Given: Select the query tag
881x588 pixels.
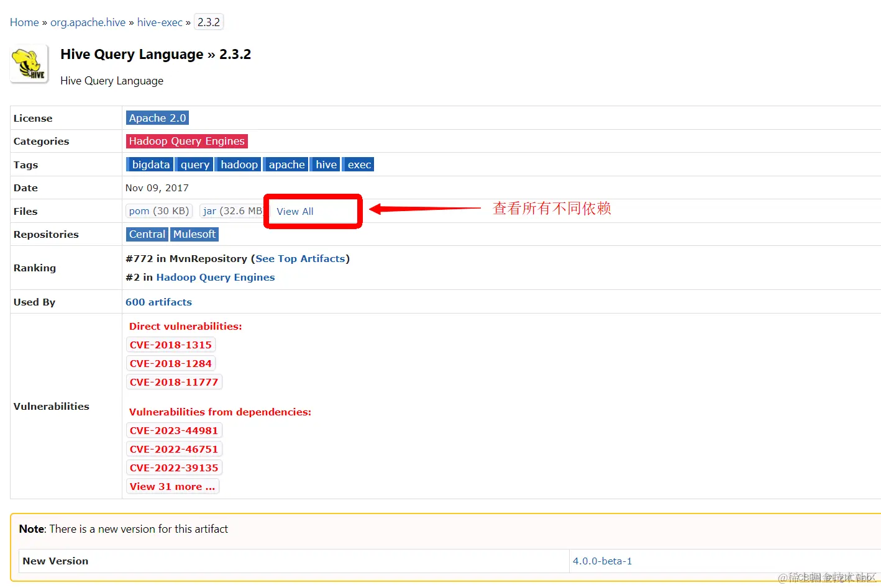Looking at the screenshot, I should coord(194,165).
